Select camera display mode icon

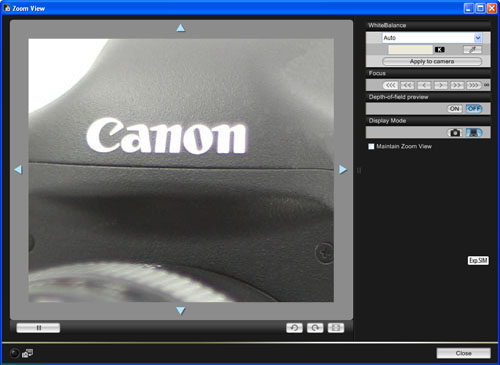[455, 133]
